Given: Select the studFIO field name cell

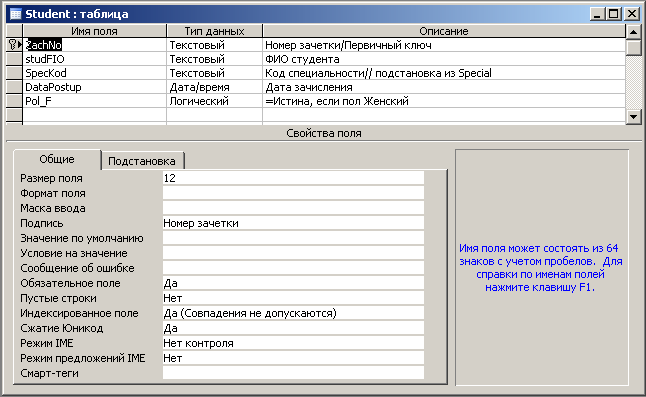Looking at the screenshot, I should pyautogui.click(x=95, y=59).
